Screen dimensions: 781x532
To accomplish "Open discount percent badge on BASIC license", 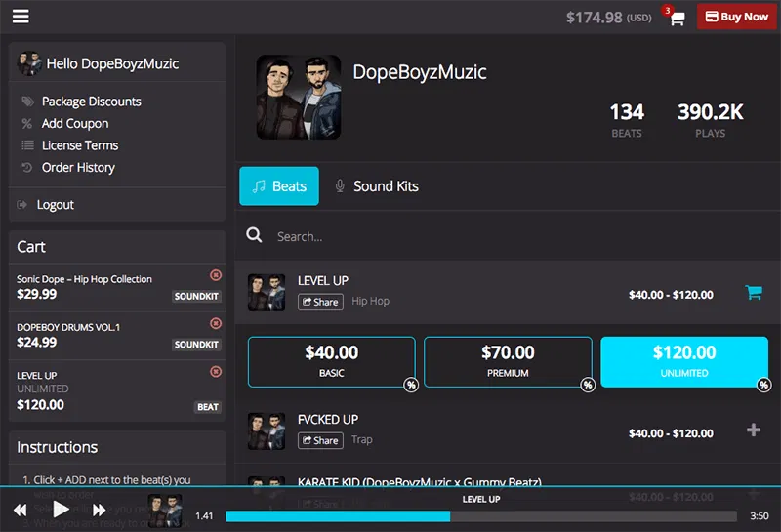I will click(411, 385).
